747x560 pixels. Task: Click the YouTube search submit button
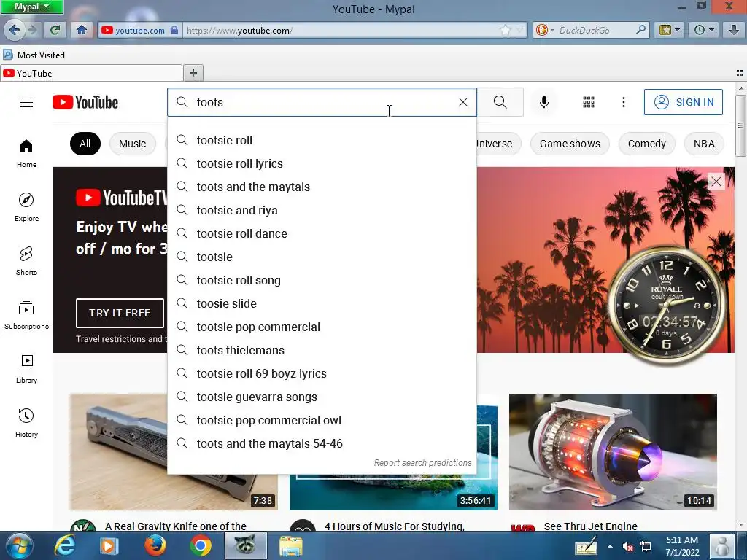[x=500, y=102]
